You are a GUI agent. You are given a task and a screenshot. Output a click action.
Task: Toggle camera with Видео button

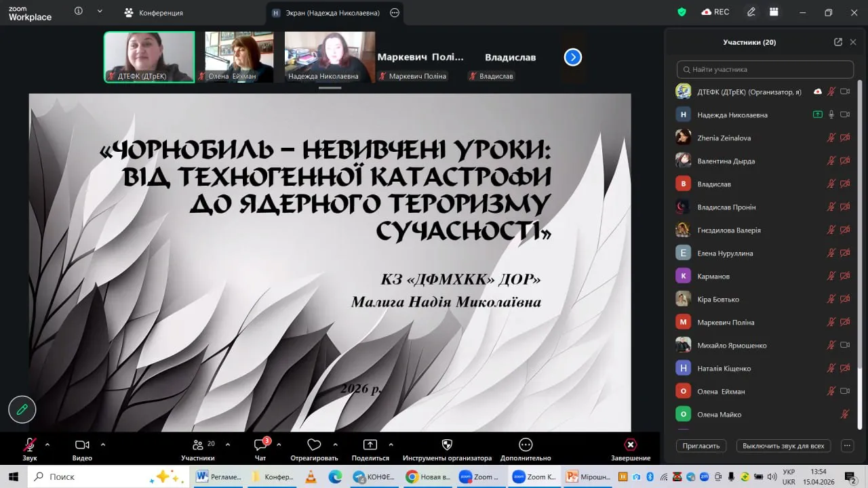pos(82,449)
